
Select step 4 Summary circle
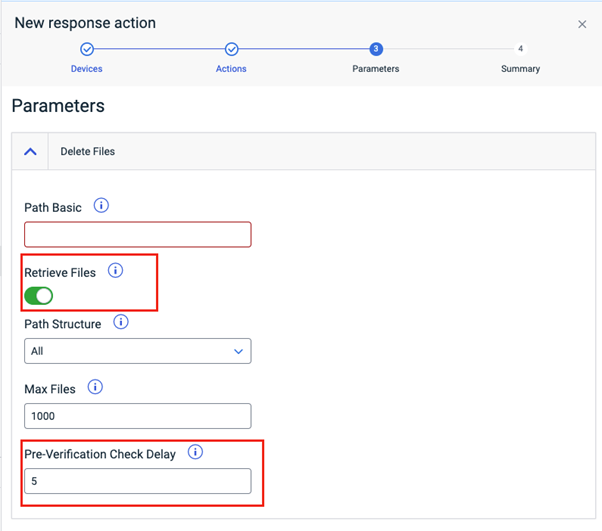click(x=520, y=49)
